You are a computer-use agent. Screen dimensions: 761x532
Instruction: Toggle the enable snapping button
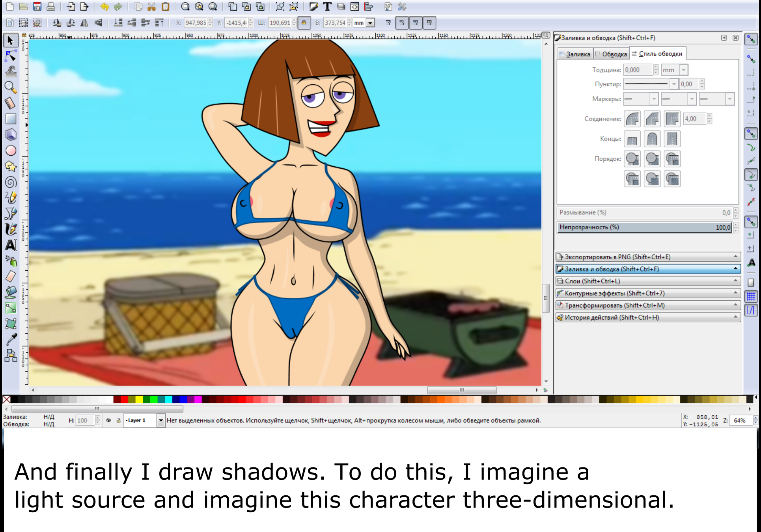click(x=751, y=39)
